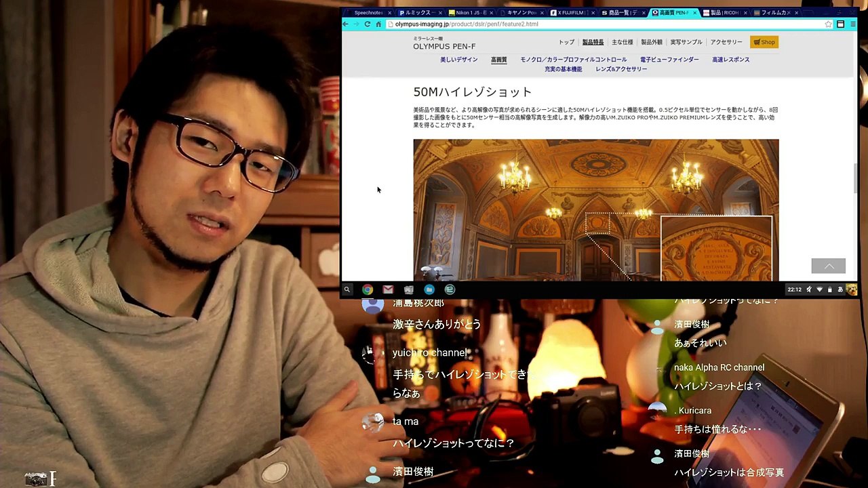
Task: Open レンズ&アクセサリー feature page
Action: coord(622,69)
